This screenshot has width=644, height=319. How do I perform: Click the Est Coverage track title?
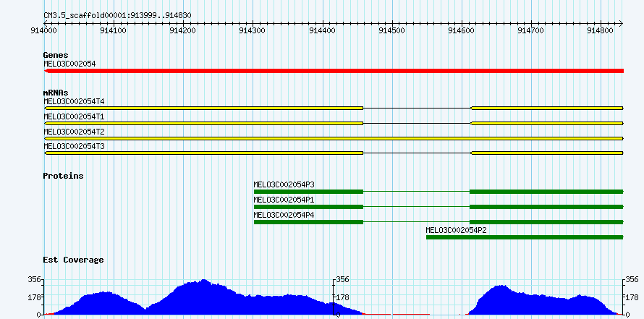tap(74, 260)
